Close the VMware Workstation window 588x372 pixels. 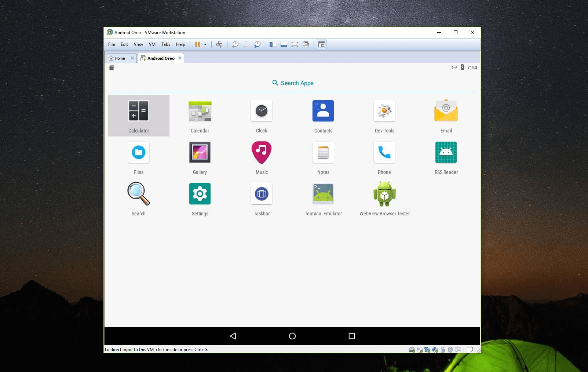pos(472,32)
